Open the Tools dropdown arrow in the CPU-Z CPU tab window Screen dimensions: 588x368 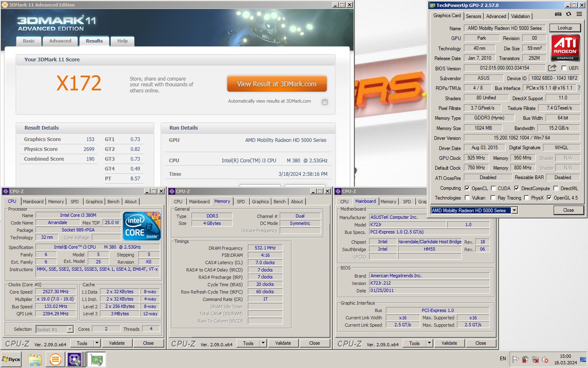tap(97, 343)
